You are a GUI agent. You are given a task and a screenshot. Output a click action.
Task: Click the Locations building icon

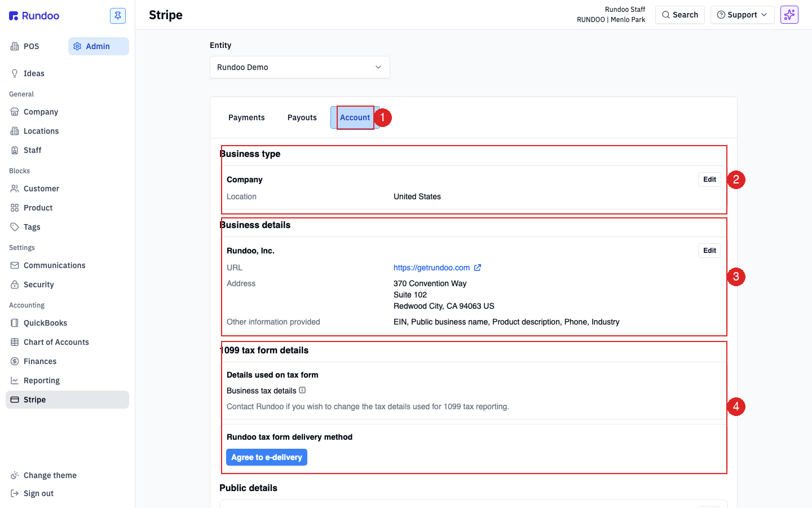point(15,131)
